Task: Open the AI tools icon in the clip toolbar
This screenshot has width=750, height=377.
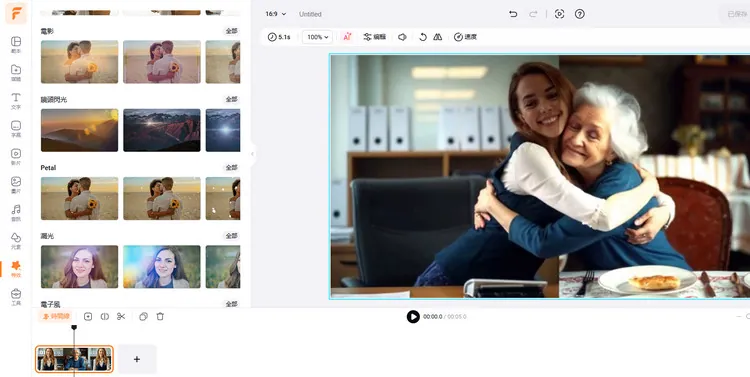Action: (347, 37)
